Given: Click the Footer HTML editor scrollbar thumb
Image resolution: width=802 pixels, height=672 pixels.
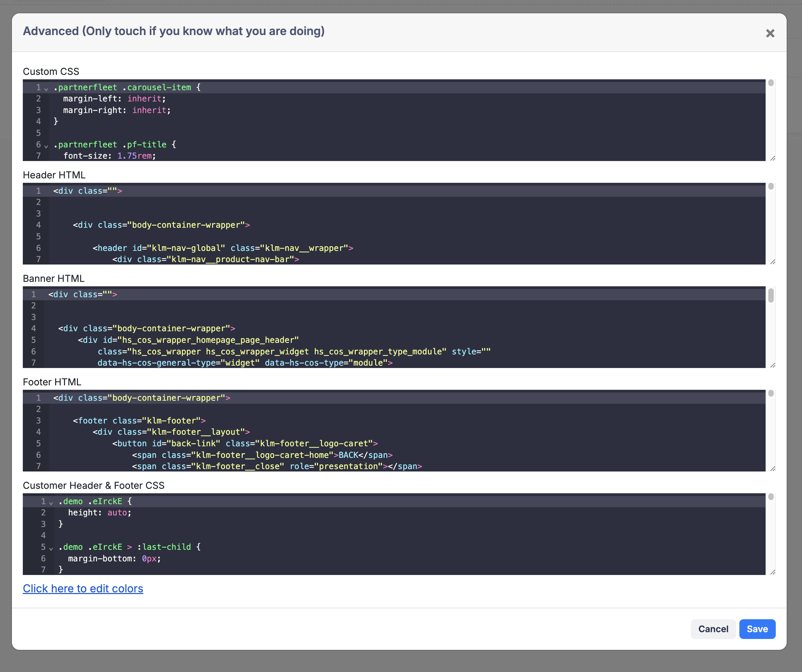Looking at the screenshot, I should point(771,393).
